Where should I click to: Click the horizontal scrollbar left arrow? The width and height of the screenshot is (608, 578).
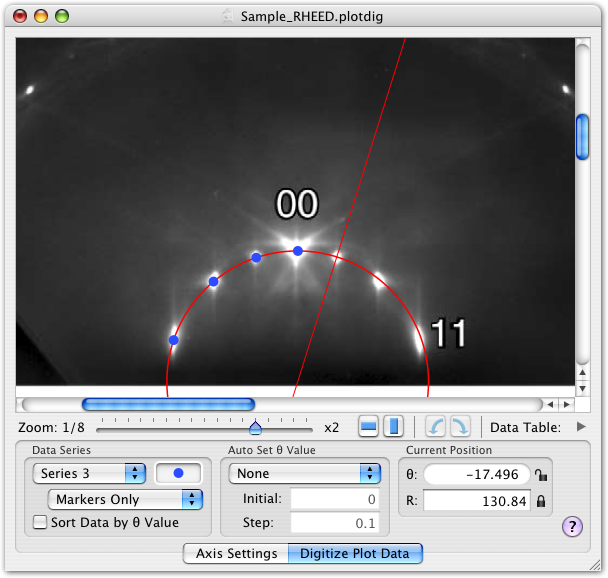pos(550,405)
